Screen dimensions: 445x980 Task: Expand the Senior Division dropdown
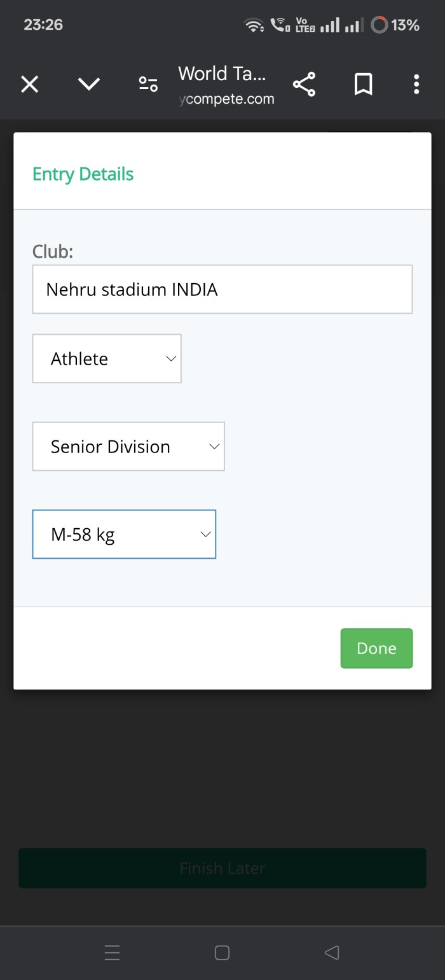click(128, 447)
